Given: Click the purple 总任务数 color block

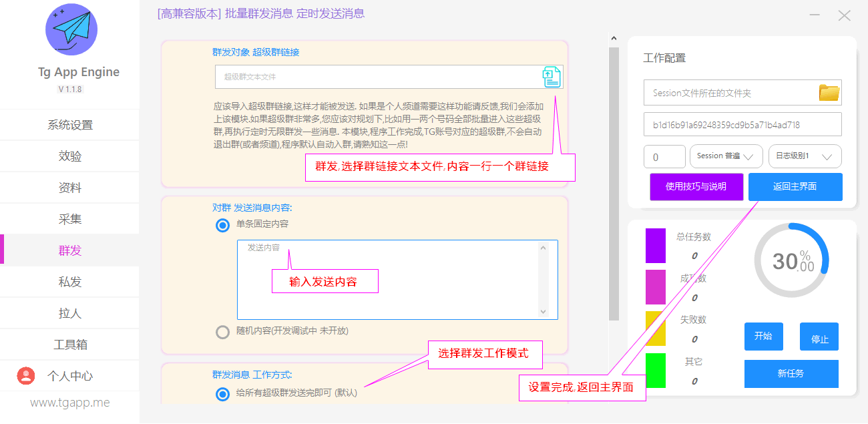Looking at the screenshot, I should pyautogui.click(x=656, y=245).
